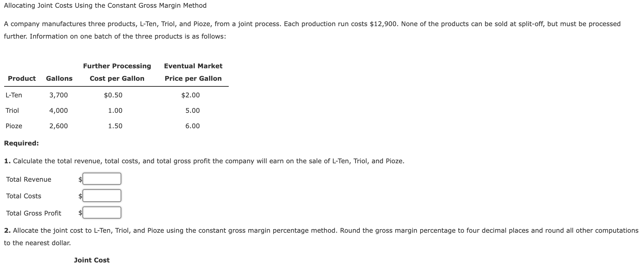
Task: Select the L-Ten row in the table
Action: click(14, 95)
